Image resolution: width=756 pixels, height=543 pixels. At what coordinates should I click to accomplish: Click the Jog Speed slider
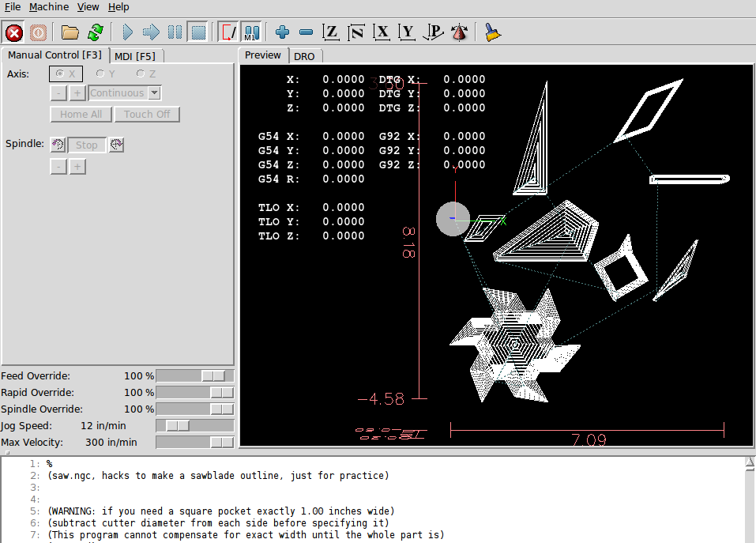click(194, 426)
